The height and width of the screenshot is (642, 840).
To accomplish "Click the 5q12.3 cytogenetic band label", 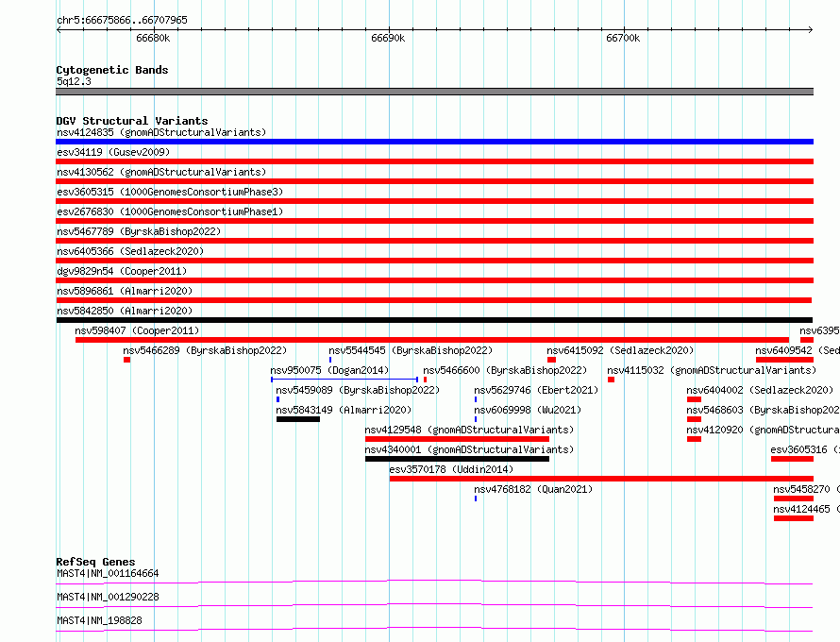I will [74, 81].
